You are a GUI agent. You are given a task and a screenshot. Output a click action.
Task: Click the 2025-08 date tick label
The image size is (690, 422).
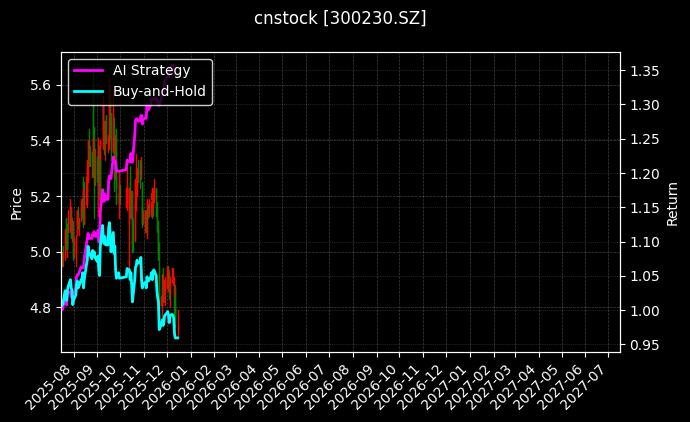click(x=53, y=382)
